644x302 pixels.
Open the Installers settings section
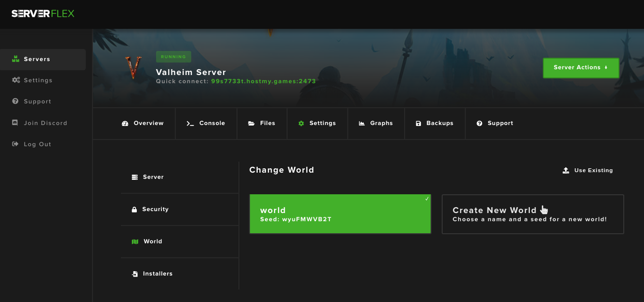(x=180, y=274)
